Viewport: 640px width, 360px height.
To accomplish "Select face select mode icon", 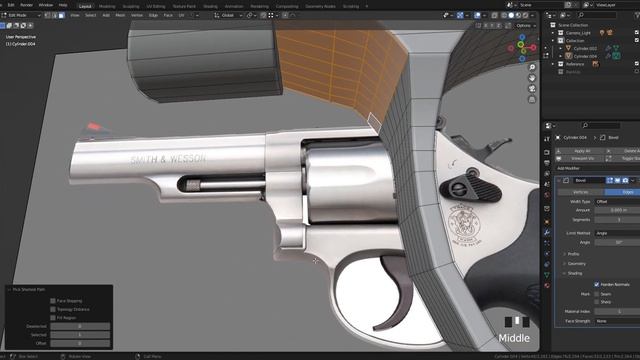I will tap(61, 15).
